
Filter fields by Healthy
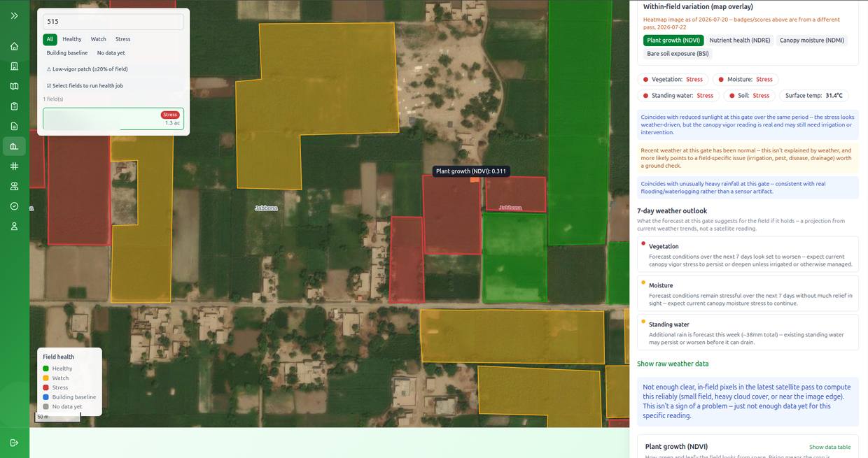[x=72, y=39]
